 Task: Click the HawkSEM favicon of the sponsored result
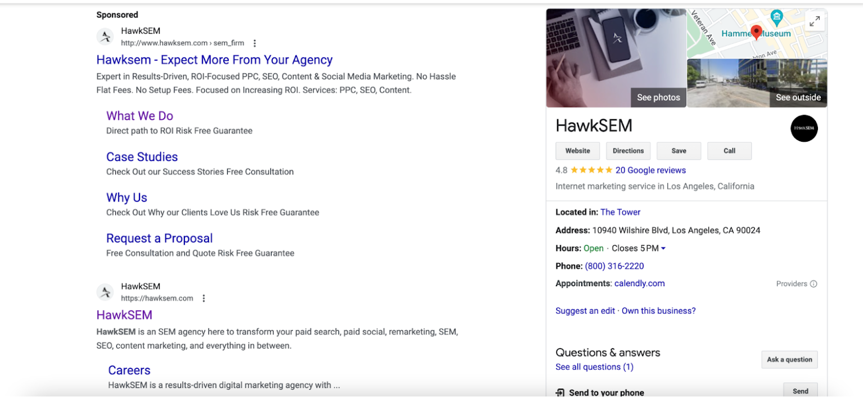point(105,37)
